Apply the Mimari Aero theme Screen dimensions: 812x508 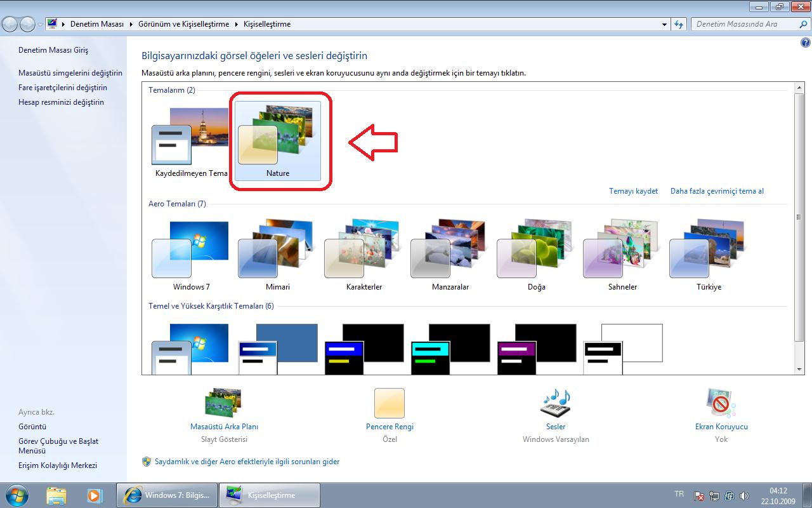pyautogui.click(x=278, y=255)
